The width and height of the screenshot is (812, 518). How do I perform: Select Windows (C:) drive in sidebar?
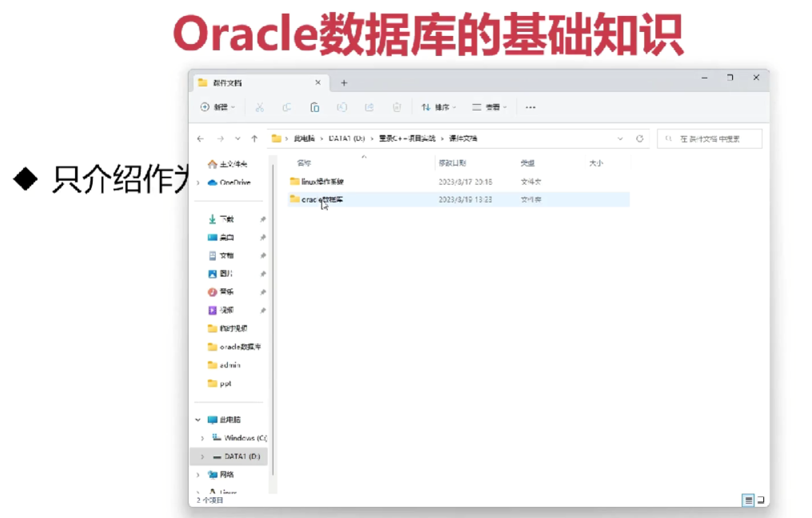[x=240, y=438]
